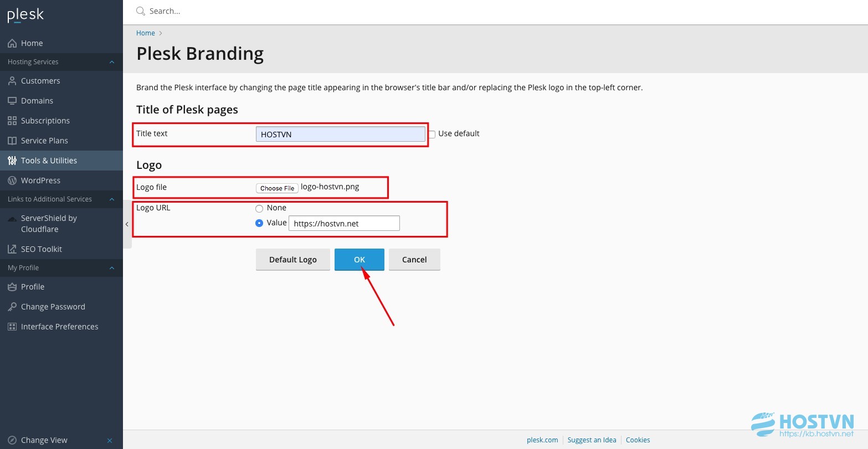Click the Default Logo button
The image size is (868, 449).
[x=293, y=260]
